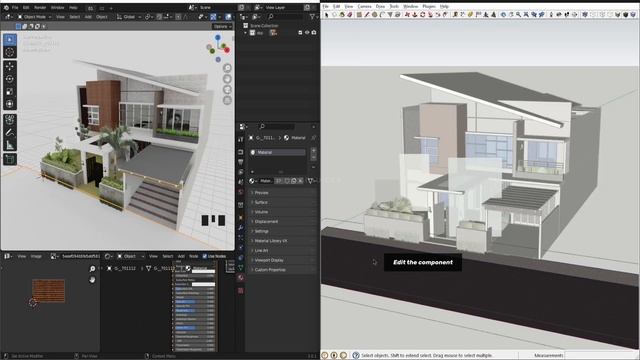Open World properties tab in Blender

[x=241, y=192]
